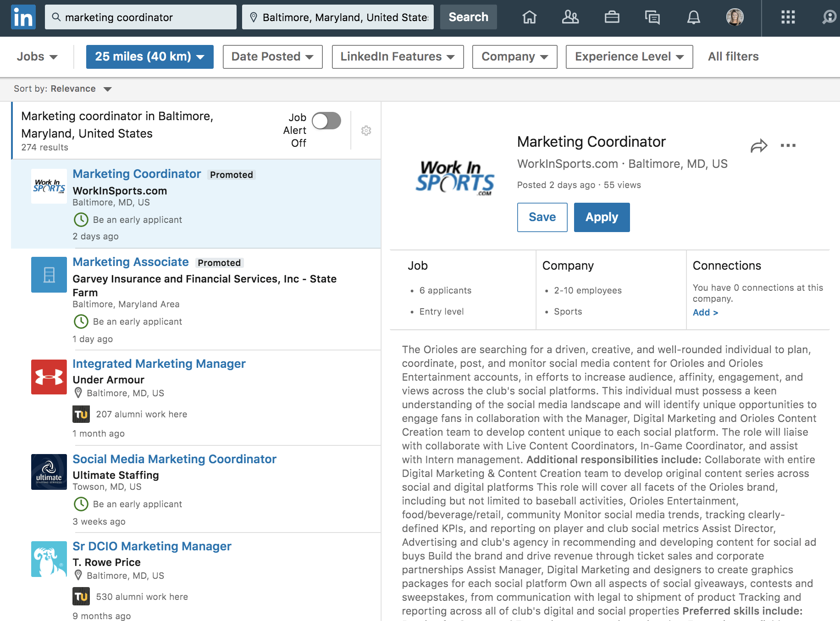
Task: Open Jobs briefcase icon in navbar
Action: click(x=612, y=17)
